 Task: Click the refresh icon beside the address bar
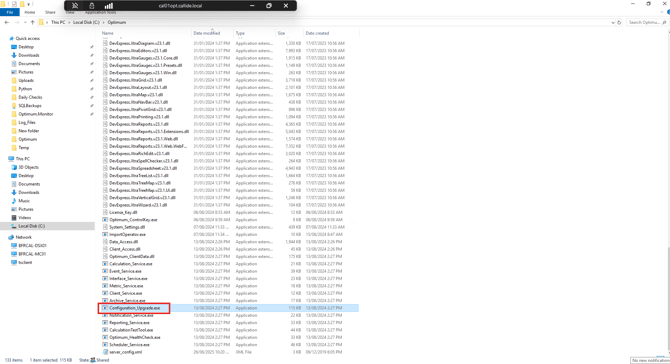click(619, 22)
